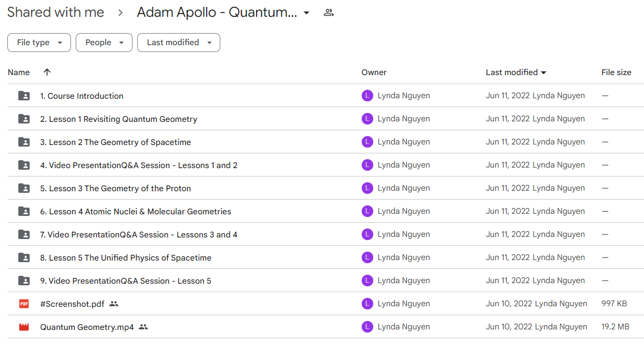
Task: Expand the Adam Apollo folder title dropdown
Action: (306, 13)
